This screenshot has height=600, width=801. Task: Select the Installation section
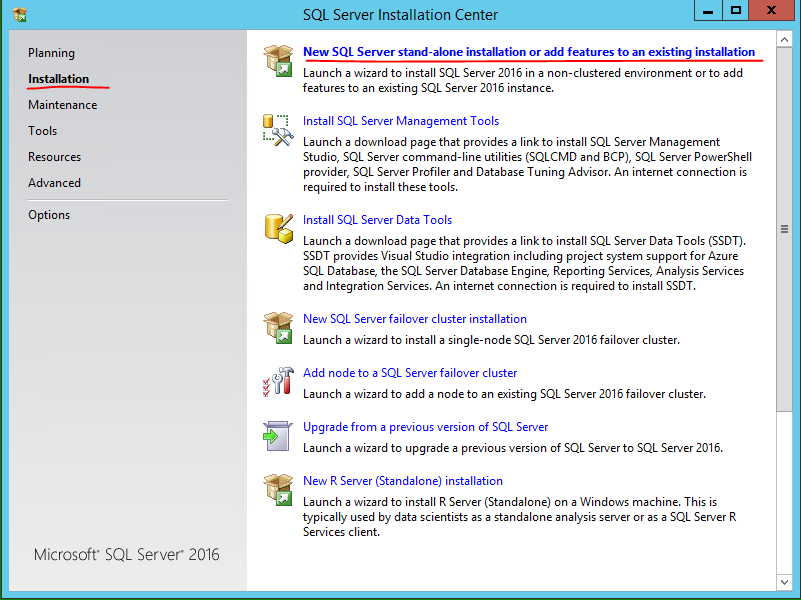(x=59, y=79)
